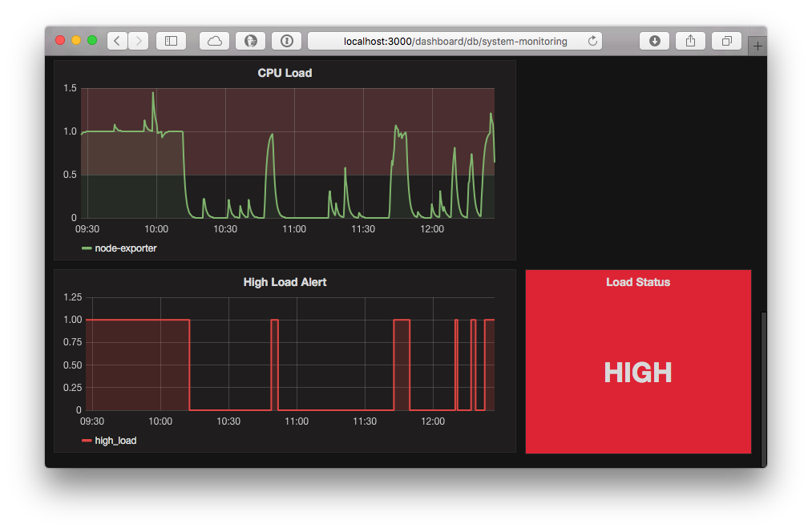
Task: Click the dashboard vertical scrollbar
Action: [x=763, y=388]
